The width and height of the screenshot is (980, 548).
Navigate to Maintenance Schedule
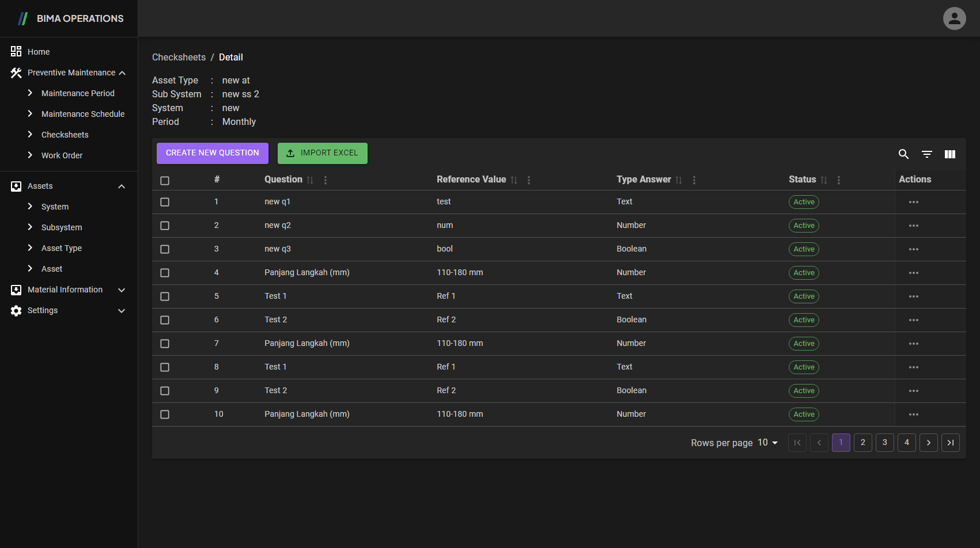pos(83,114)
